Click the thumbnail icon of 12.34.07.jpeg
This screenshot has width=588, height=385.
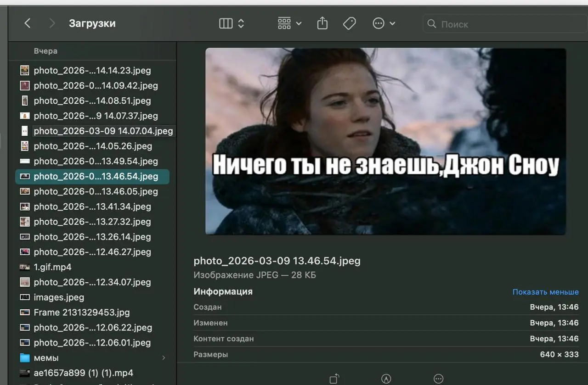click(x=25, y=282)
